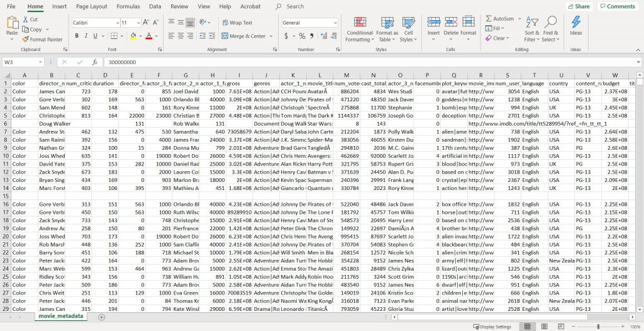644x331 pixels.
Task: Decrease indent of cell
Action: 202,36
